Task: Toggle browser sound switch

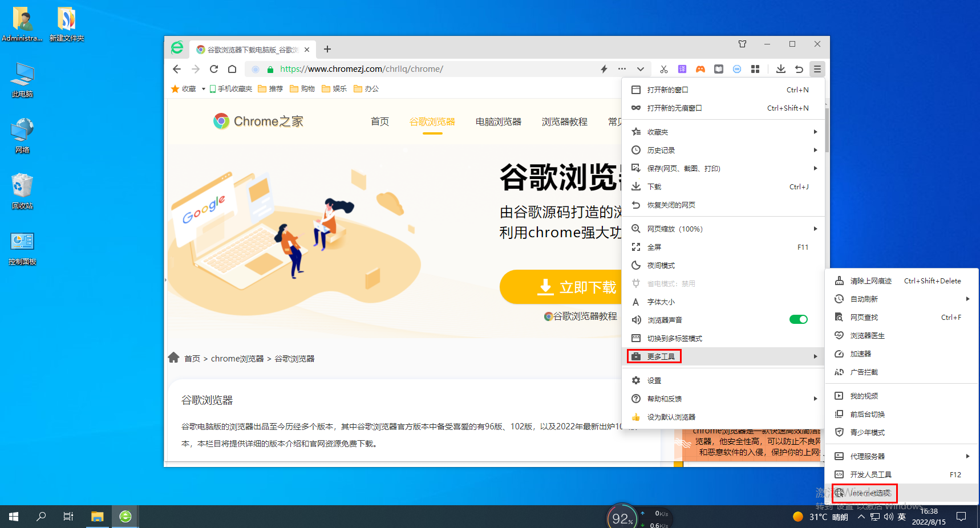Action: pyautogui.click(x=799, y=319)
